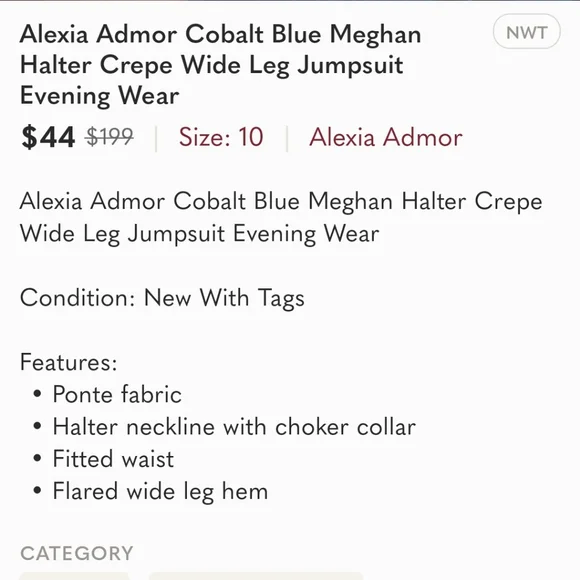
Task: Click the CATEGORY section heading
Action: (x=77, y=553)
